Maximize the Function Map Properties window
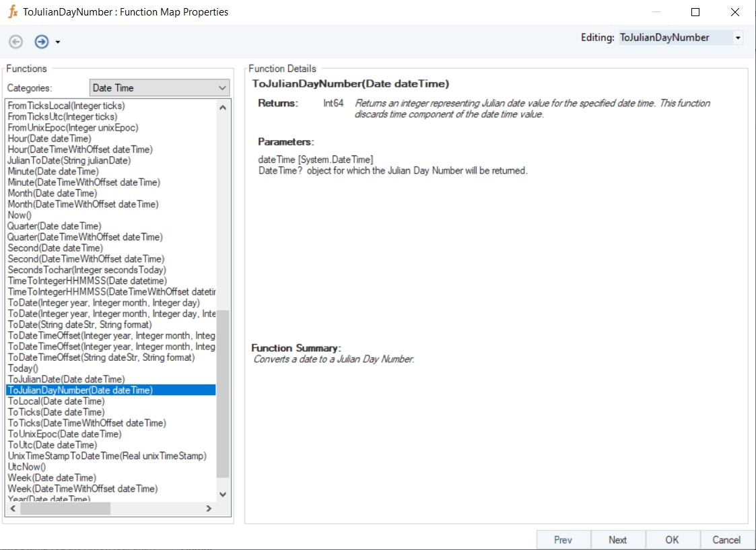 (x=695, y=12)
